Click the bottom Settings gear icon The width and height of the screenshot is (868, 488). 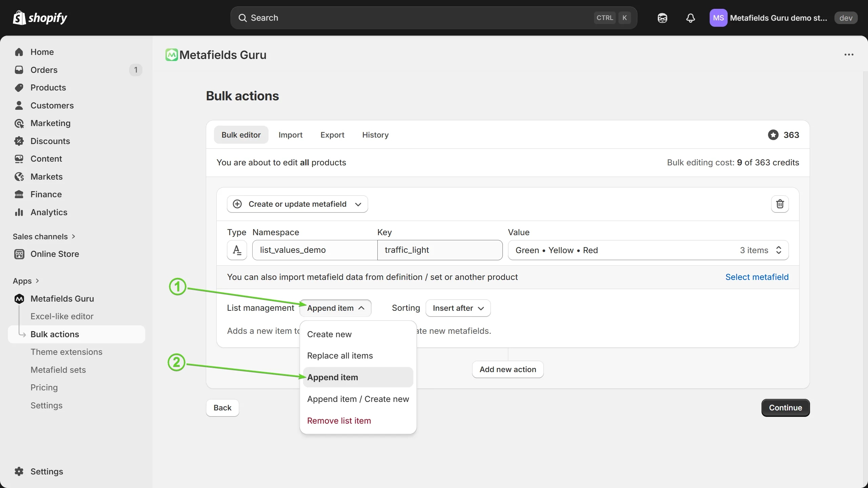click(x=19, y=471)
